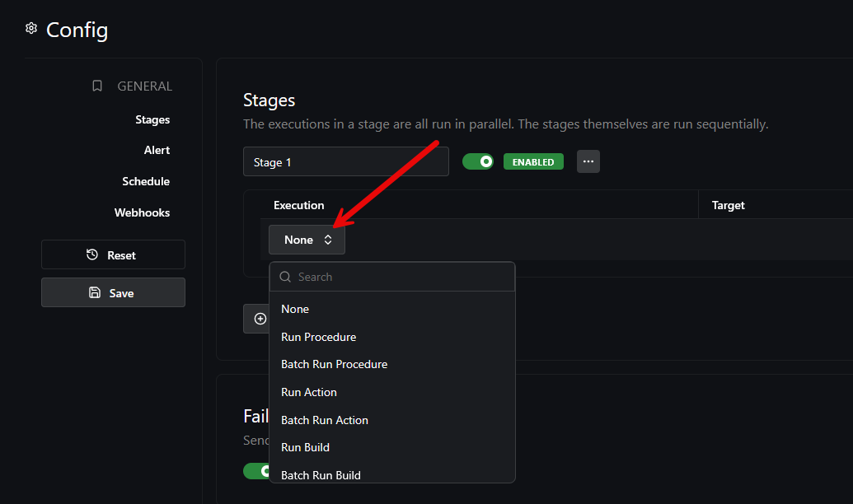Open the Stage 1 three-dots menu
Image resolution: width=853 pixels, height=504 pixels.
(x=588, y=161)
